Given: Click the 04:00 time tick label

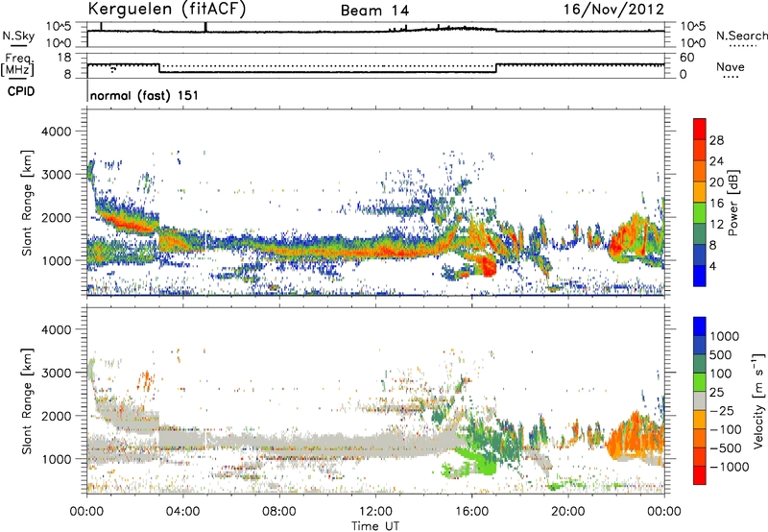Looking at the screenshot, I should (182, 512).
